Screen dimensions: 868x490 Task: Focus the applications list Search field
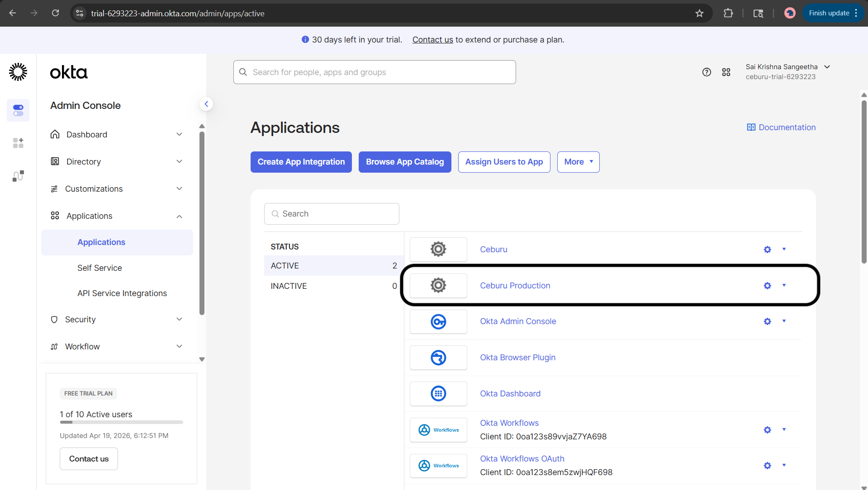[x=332, y=214]
